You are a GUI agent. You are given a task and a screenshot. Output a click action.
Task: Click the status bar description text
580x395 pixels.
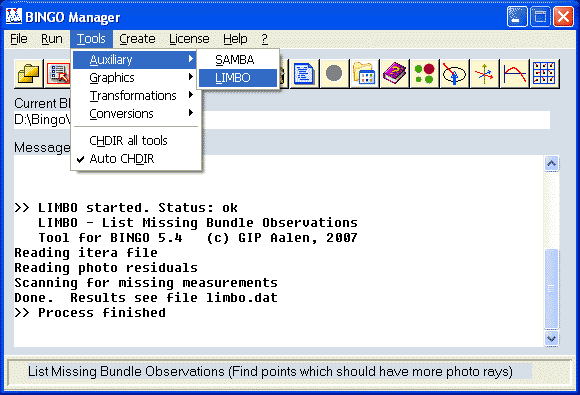pyautogui.click(x=270, y=371)
